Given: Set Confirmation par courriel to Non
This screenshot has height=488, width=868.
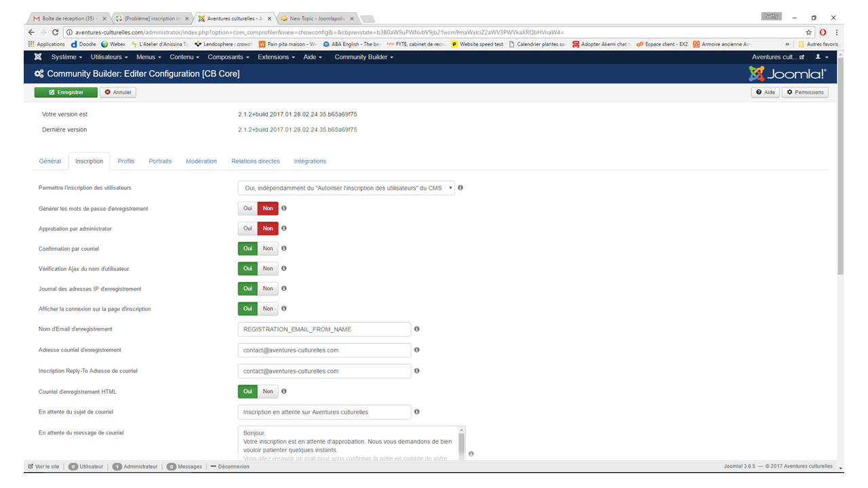Looking at the screenshot, I should [x=268, y=249].
